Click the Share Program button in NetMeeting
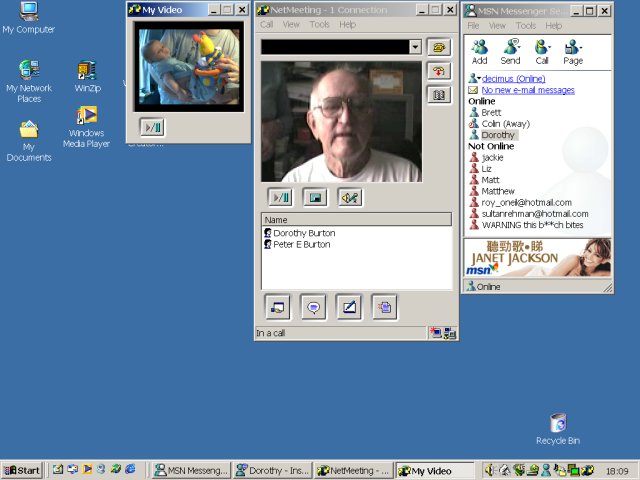This screenshot has height=480, width=640. click(278, 307)
